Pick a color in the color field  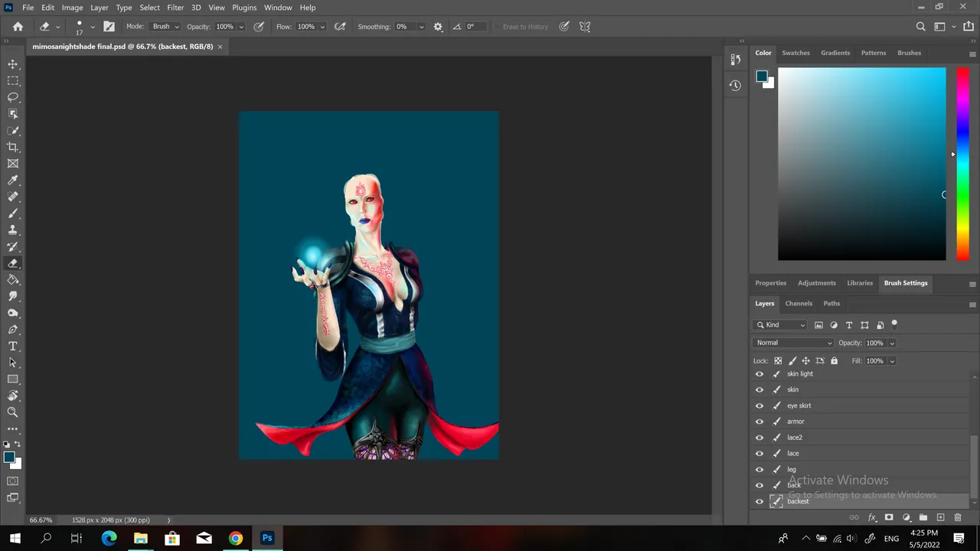(x=861, y=164)
